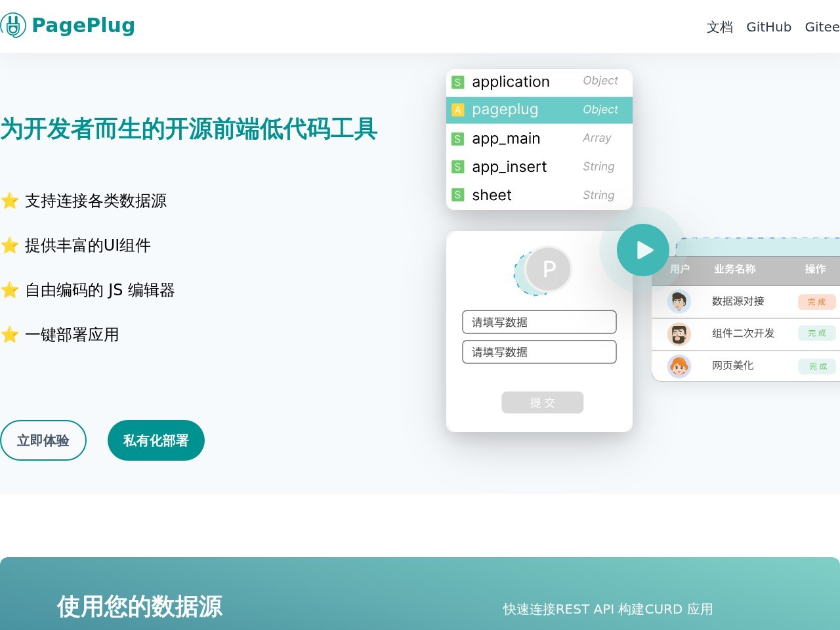Click the 提供丰富的UI组件 feature text
The image size is (840, 630).
click(x=88, y=245)
